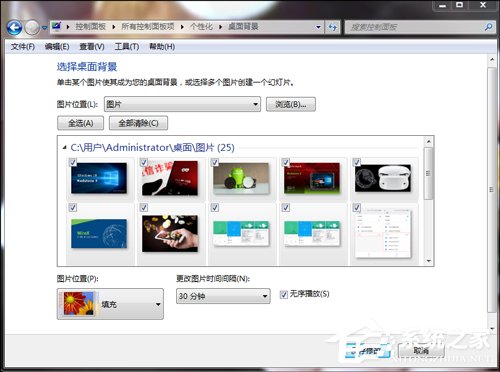Open the address bar history dropdown

(x=318, y=27)
